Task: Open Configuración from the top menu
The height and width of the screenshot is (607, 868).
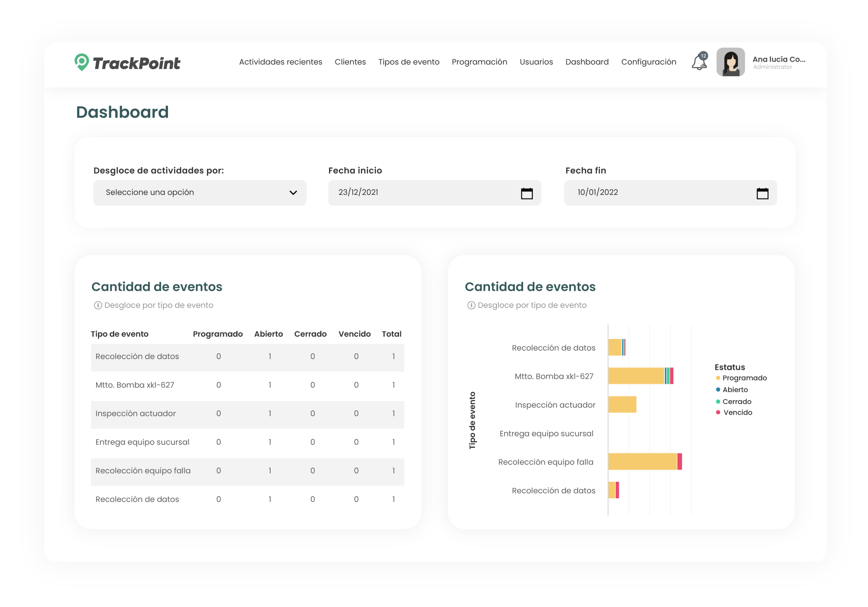Action: tap(648, 62)
